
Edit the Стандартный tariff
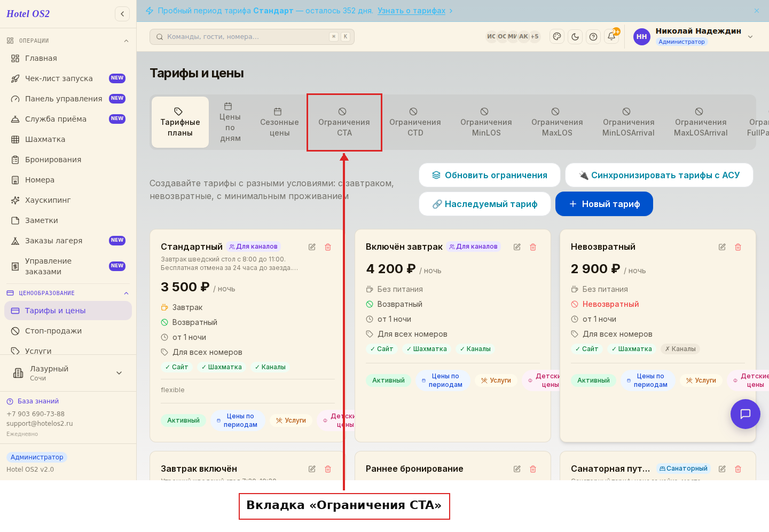tap(312, 247)
